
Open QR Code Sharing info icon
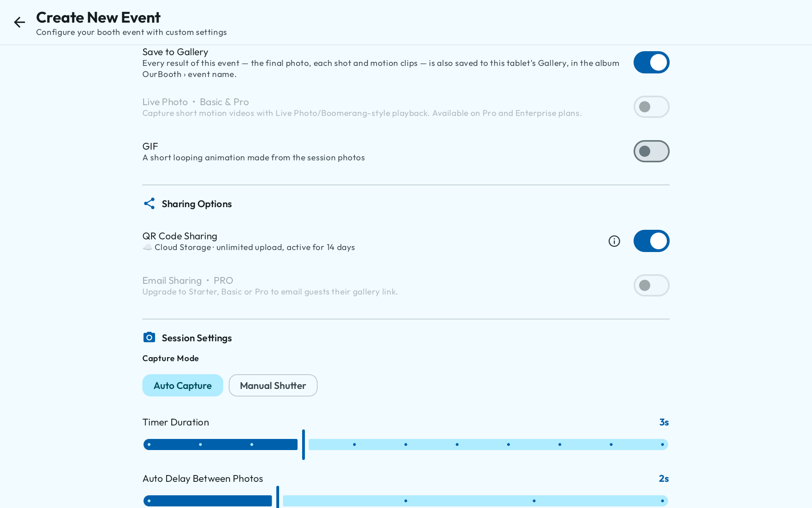[x=614, y=241]
